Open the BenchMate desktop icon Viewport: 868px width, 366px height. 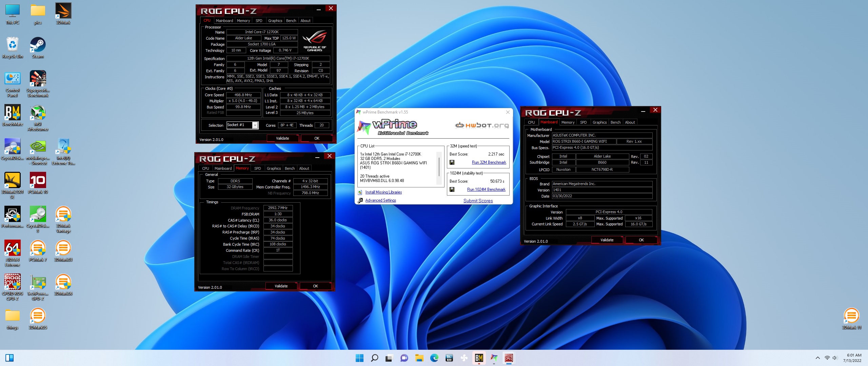tap(13, 115)
